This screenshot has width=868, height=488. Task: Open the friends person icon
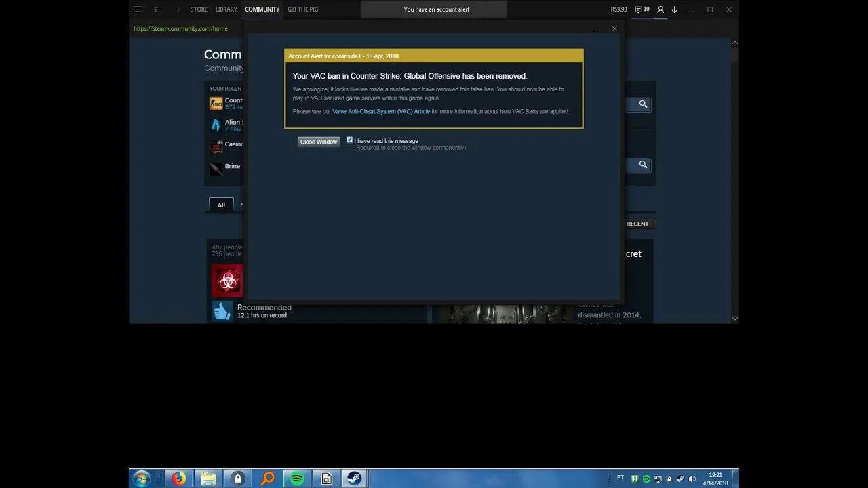click(x=661, y=9)
